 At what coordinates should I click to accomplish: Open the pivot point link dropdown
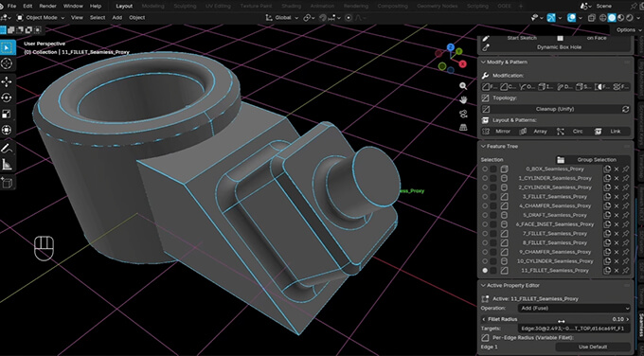tap(309, 18)
